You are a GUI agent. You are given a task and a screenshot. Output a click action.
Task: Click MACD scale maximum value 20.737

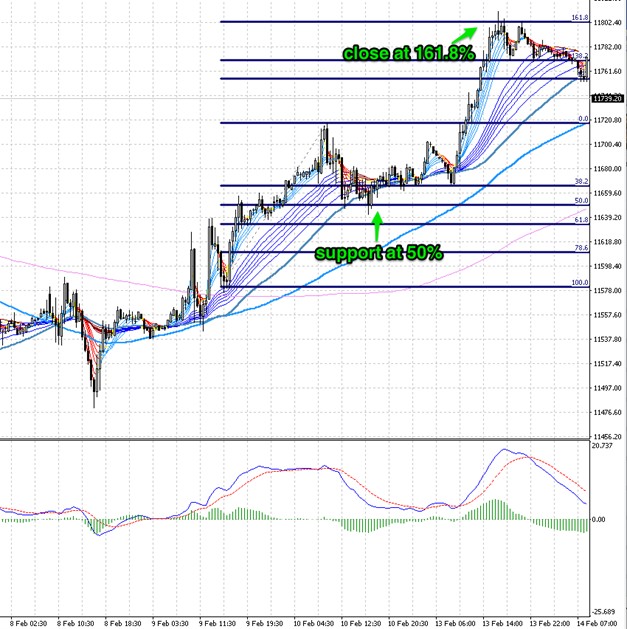point(602,446)
